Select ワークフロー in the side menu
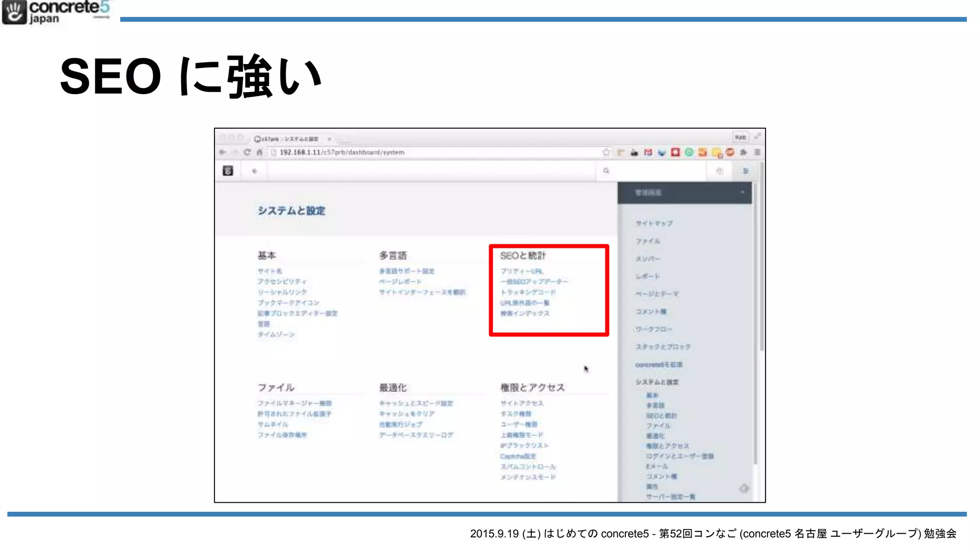 pyautogui.click(x=654, y=329)
